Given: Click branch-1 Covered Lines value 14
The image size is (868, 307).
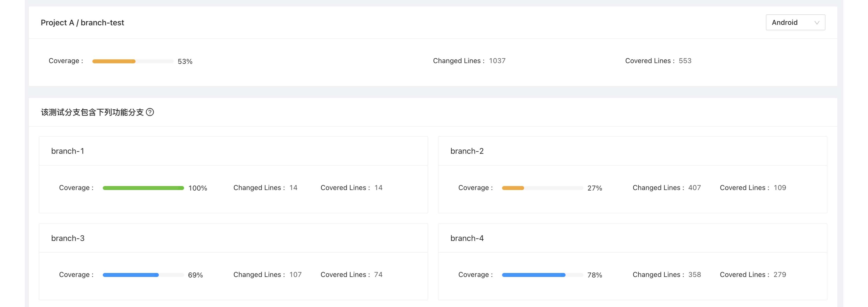Looking at the screenshot, I should point(378,188).
